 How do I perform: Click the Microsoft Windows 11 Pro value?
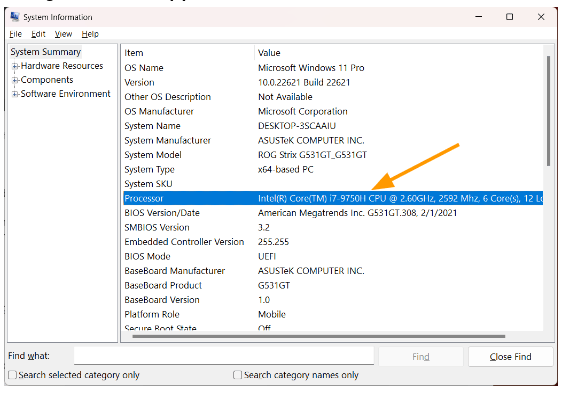(311, 68)
